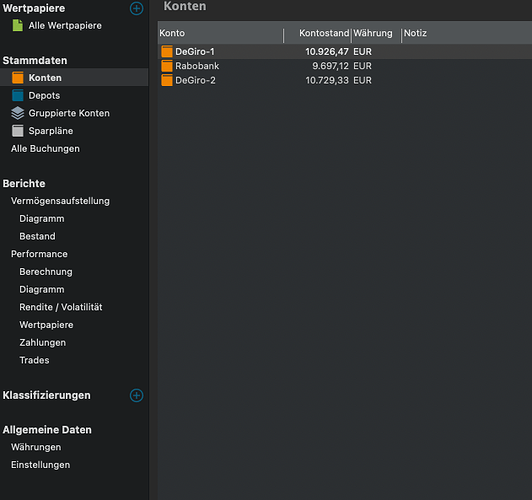Viewport: 532px width, 500px height.
Task: Click the green Alle Wertpapiere document icon
Action: (18, 25)
